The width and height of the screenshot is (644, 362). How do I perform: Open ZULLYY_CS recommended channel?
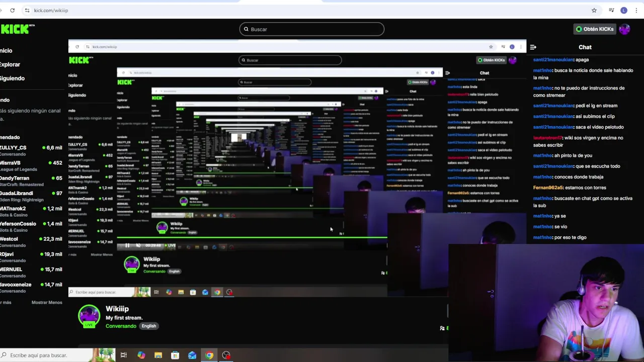tap(31, 150)
